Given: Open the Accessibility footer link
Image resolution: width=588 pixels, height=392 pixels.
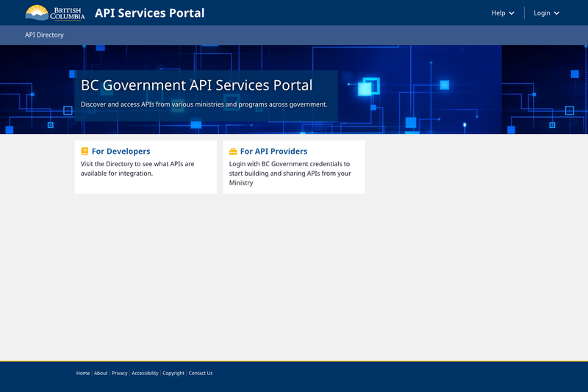Looking at the screenshot, I should tap(145, 373).
